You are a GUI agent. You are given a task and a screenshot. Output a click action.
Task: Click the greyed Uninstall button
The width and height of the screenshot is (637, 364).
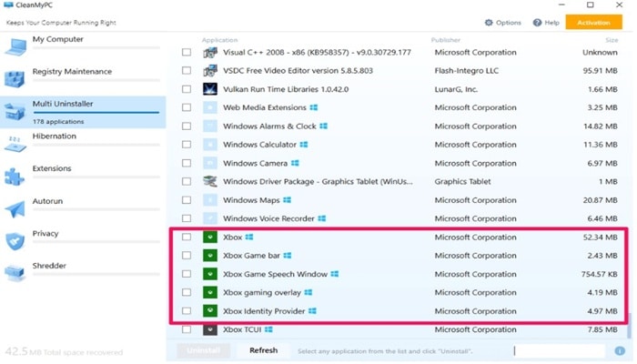point(204,350)
